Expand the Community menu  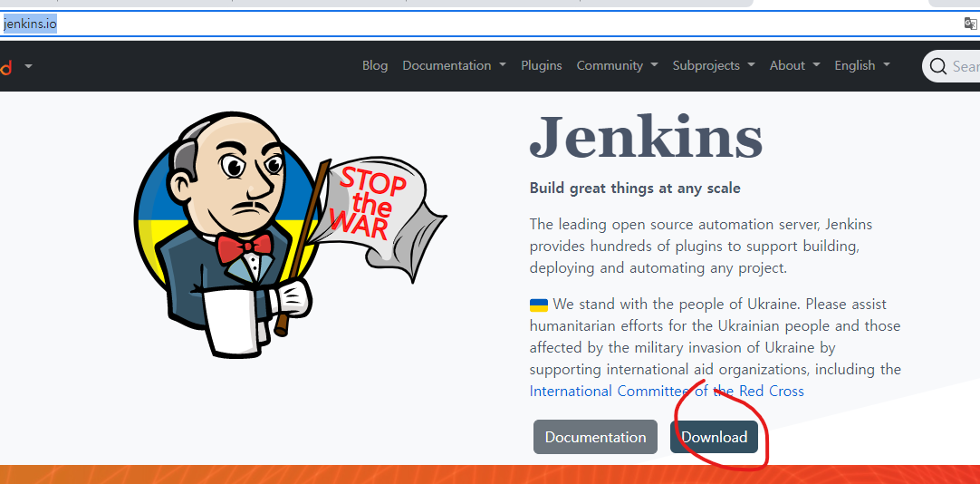click(617, 65)
